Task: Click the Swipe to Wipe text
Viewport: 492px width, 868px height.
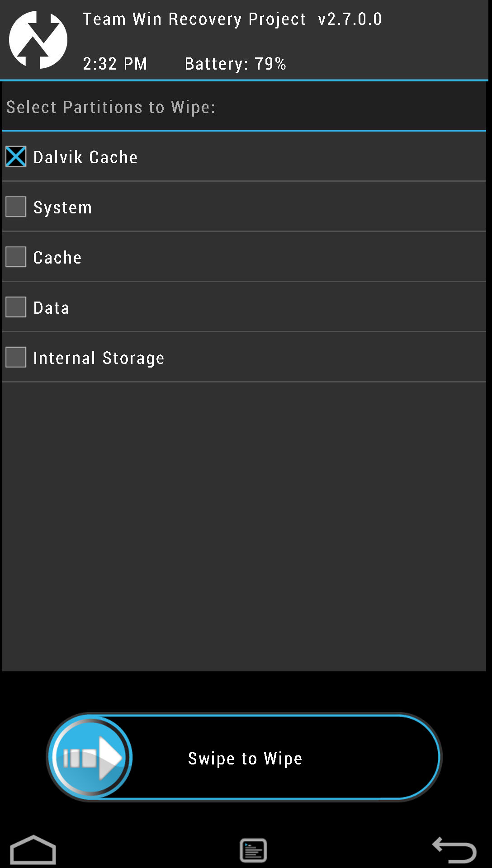Action: click(x=245, y=759)
